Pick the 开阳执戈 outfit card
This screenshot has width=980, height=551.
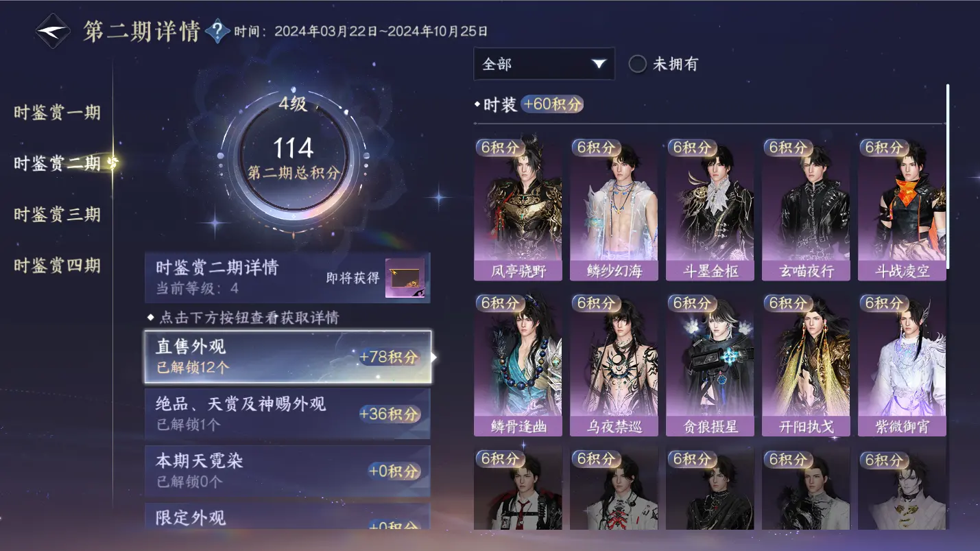tap(806, 365)
